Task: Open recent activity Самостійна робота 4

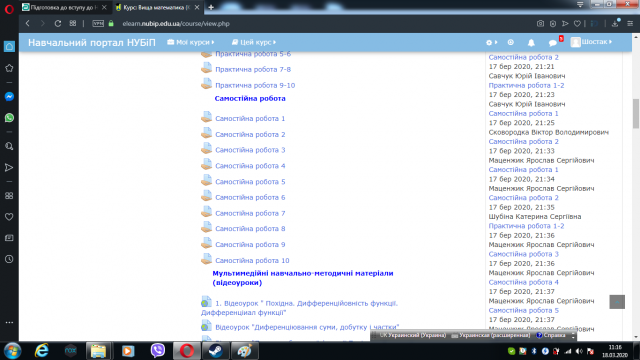Action: [x=524, y=282]
